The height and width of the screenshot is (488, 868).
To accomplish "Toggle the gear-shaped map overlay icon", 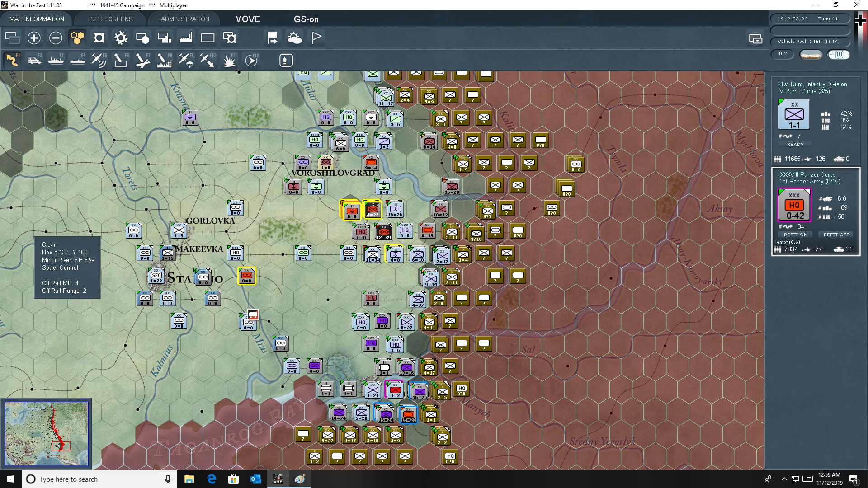I will 121,38.
